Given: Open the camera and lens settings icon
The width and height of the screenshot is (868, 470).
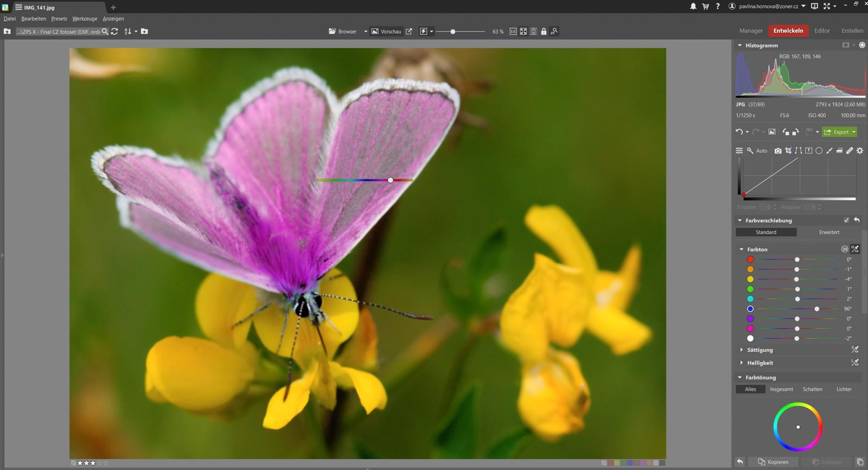Looking at the screenshot, I should tap(778, 151).
